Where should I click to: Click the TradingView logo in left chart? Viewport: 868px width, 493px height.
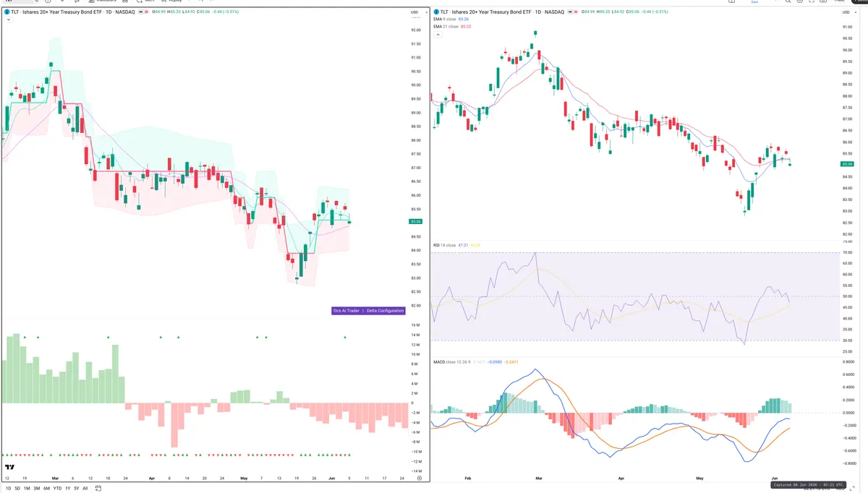9,467
